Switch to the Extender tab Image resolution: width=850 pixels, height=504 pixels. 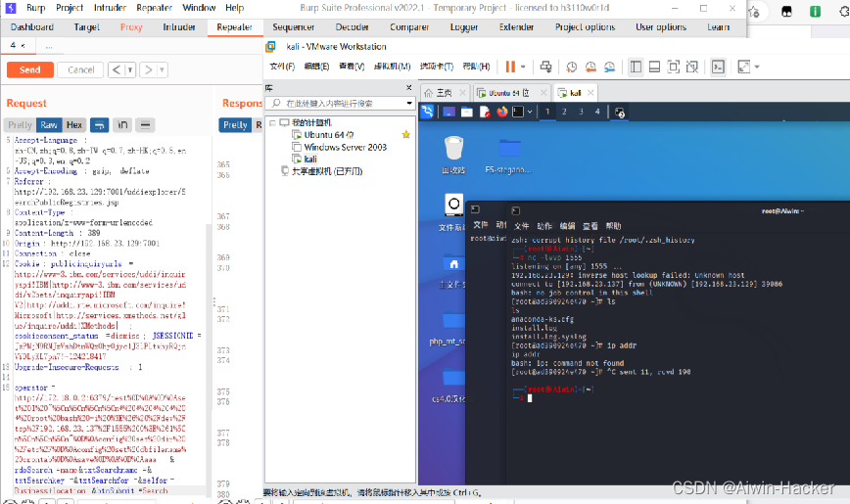[516, 27]
